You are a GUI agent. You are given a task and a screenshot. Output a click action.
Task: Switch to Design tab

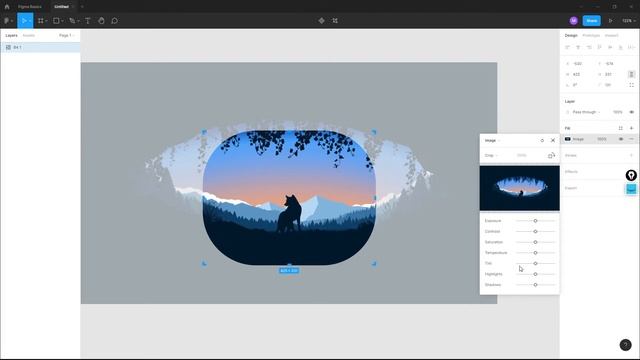click(x=571, y=36)
